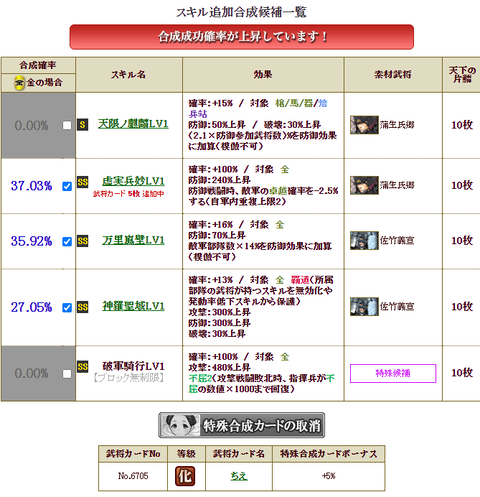
Task: Click the 化 grade icon for card No.6705
Action: [185, 476]
